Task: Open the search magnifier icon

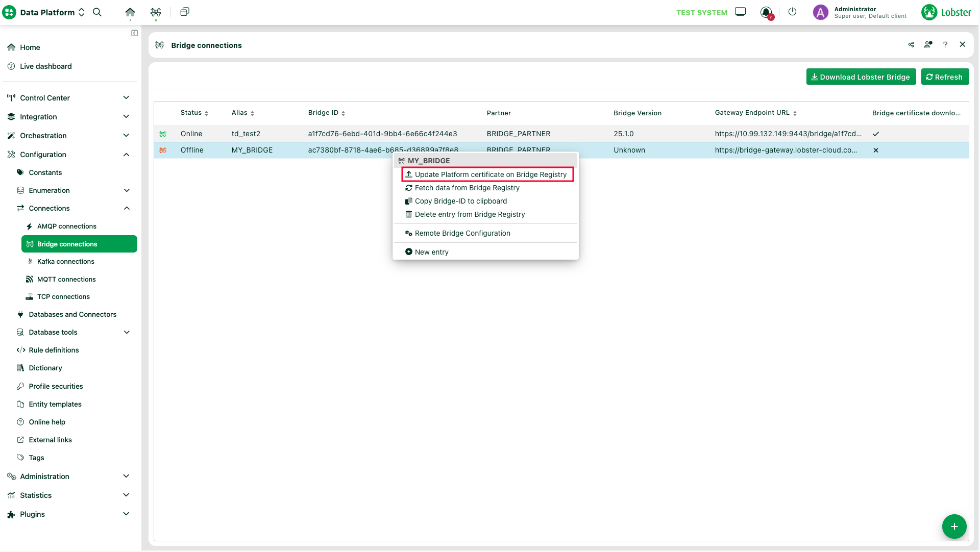Action: 97,12
